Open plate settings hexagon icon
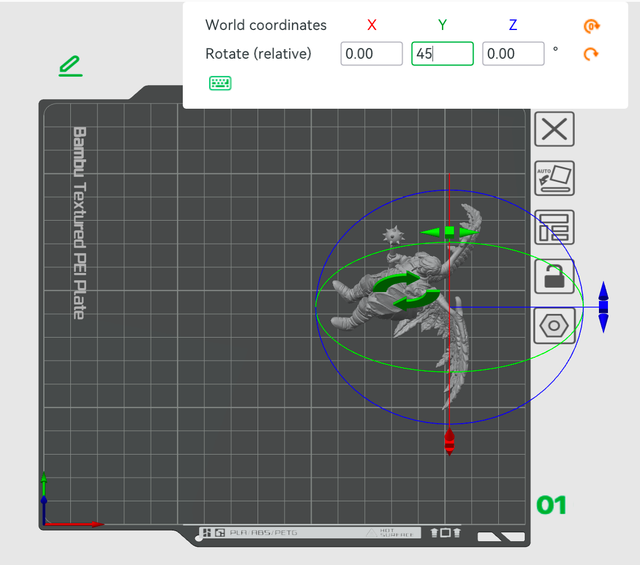The width and height of the screenshot is (640, 565). coord(554,325)
